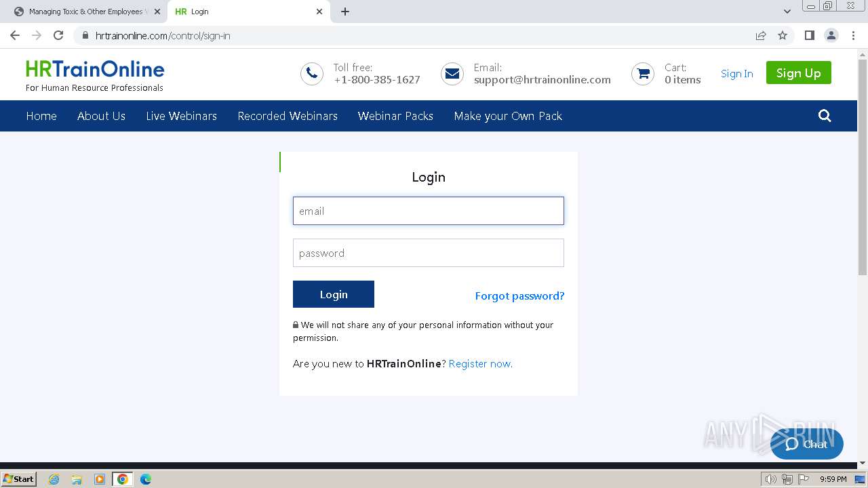
Task: Open Recorded Webinars navigation item
Action: 288,116
